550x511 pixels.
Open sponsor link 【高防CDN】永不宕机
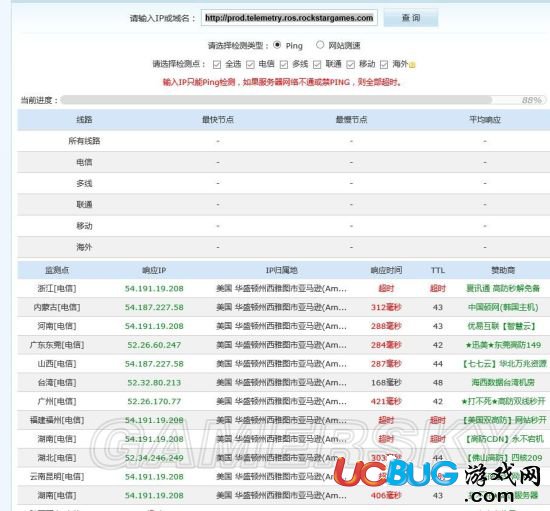pyautogui.click(x=504, y=439)
